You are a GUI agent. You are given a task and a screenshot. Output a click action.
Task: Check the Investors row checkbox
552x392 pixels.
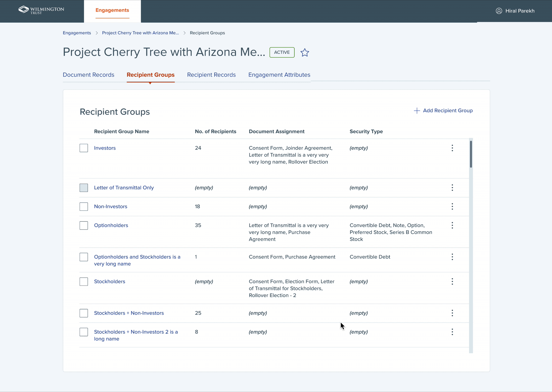point(84,148)
